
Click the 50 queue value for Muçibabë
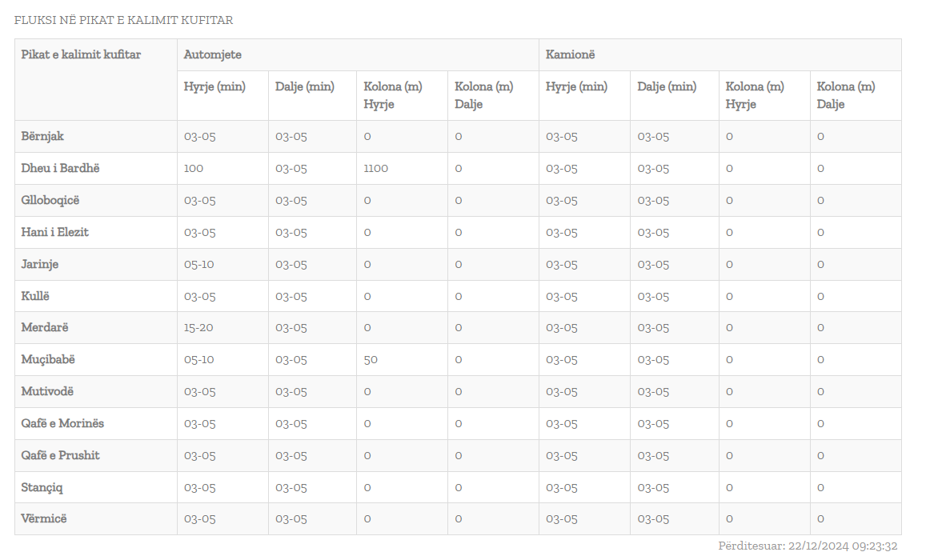[x=371, y=359]
